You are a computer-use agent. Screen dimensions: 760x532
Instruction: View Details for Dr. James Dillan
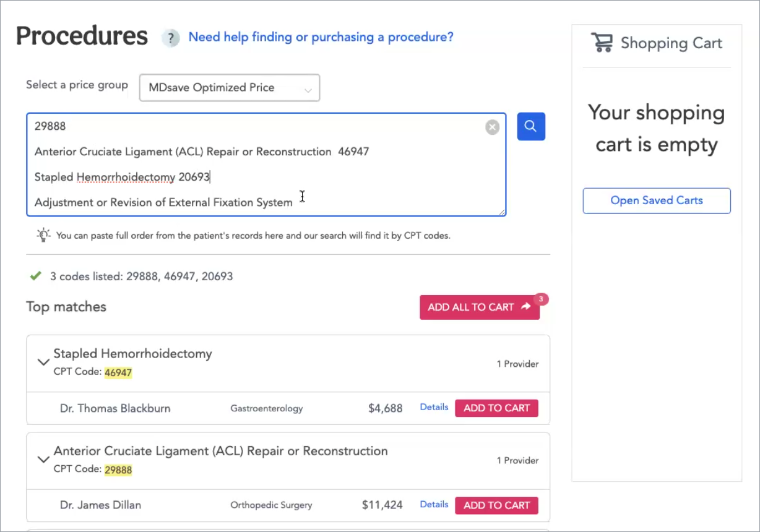click(434, 504)
